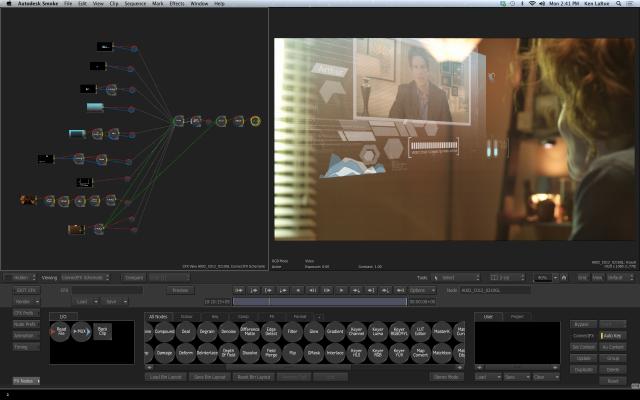The image size is (640, 400).
Task: Open the Options dropdown after transport controls
Action: click(x=421, y=290)
